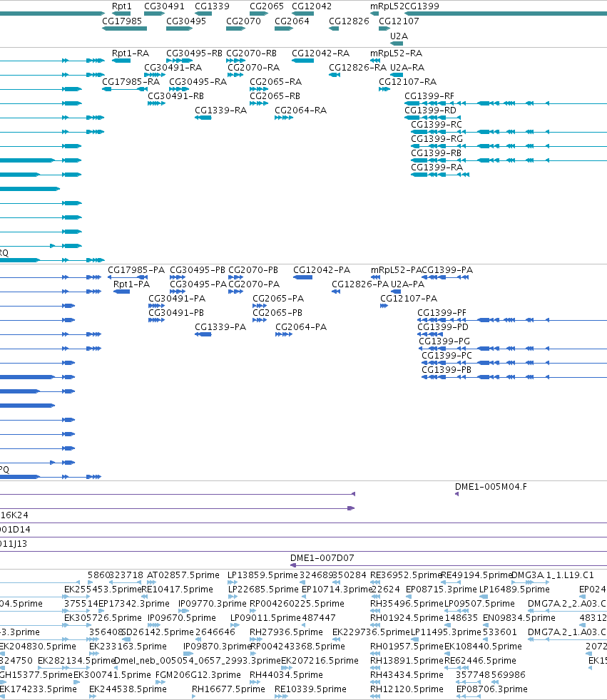Click transcript CG2070-RA
This screenshot has height=700, width=607.
(253, 68)
